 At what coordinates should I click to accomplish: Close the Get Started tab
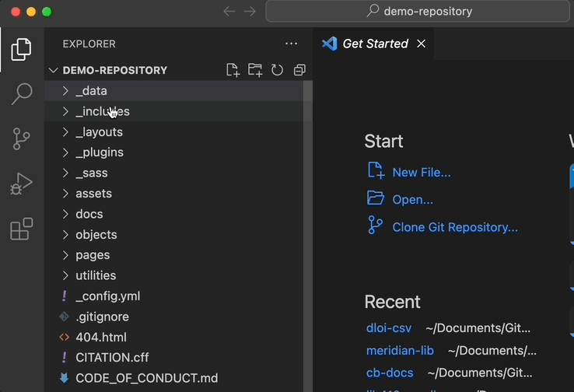422,44
